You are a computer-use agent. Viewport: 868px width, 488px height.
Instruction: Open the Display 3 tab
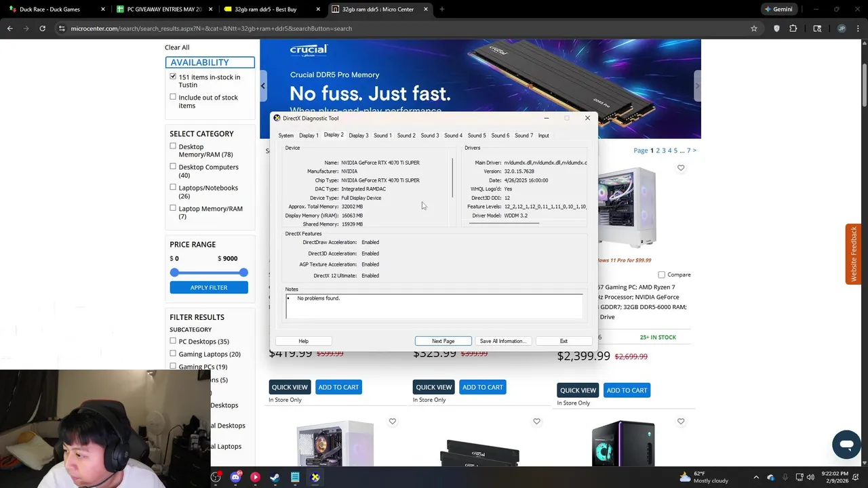coord(359,136)
